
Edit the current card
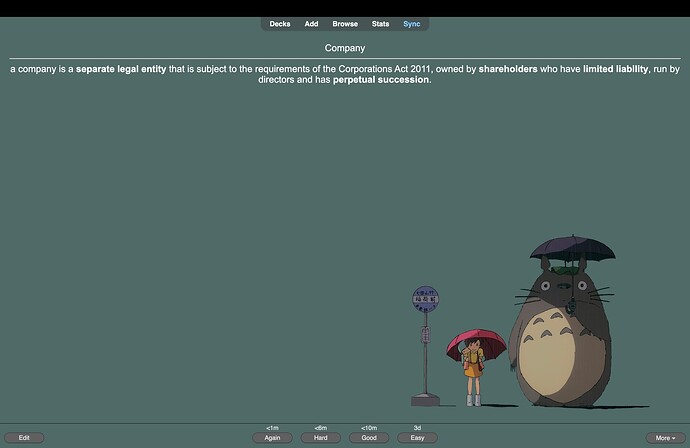tap(24, 438)
